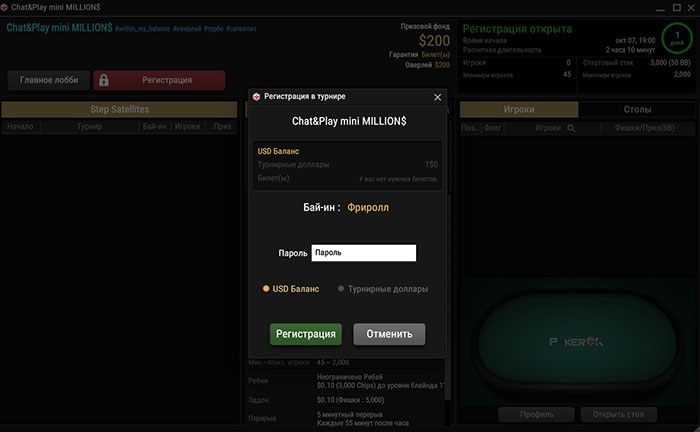Go to Главное лобби
Screen dimensions: 700x432
(49, 80)
